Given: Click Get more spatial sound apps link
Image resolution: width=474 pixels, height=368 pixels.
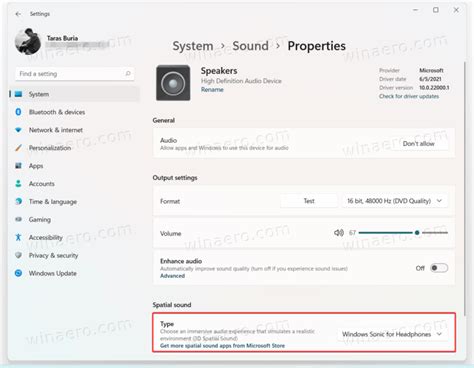Looking at the screenshot, I should point(222,346).
